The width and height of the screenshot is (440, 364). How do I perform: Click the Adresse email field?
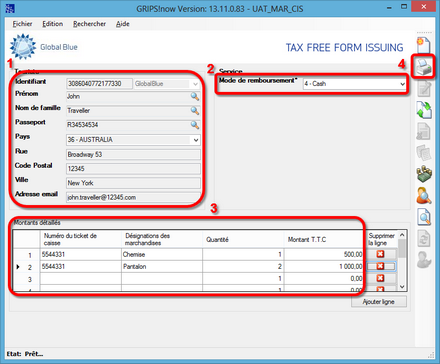click(133, 197)
